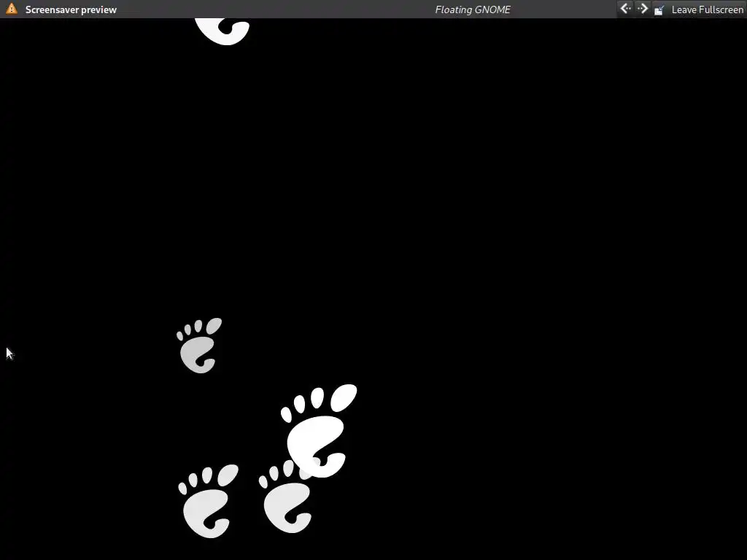Viewport: 747px width, 560px height.
Task: Click the Screensaver preview label
Action: (71, 9)
